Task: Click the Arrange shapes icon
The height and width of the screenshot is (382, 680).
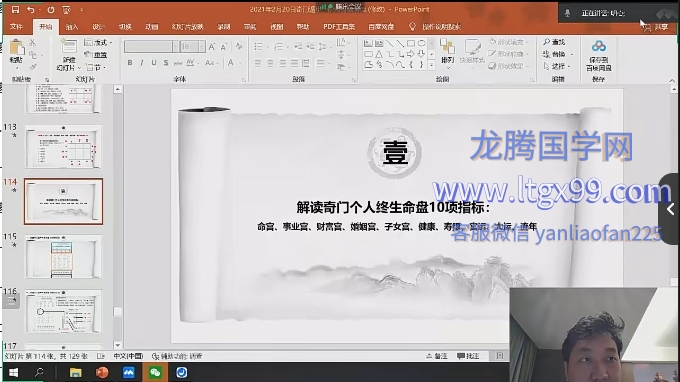Action: [x=447, y=46]
